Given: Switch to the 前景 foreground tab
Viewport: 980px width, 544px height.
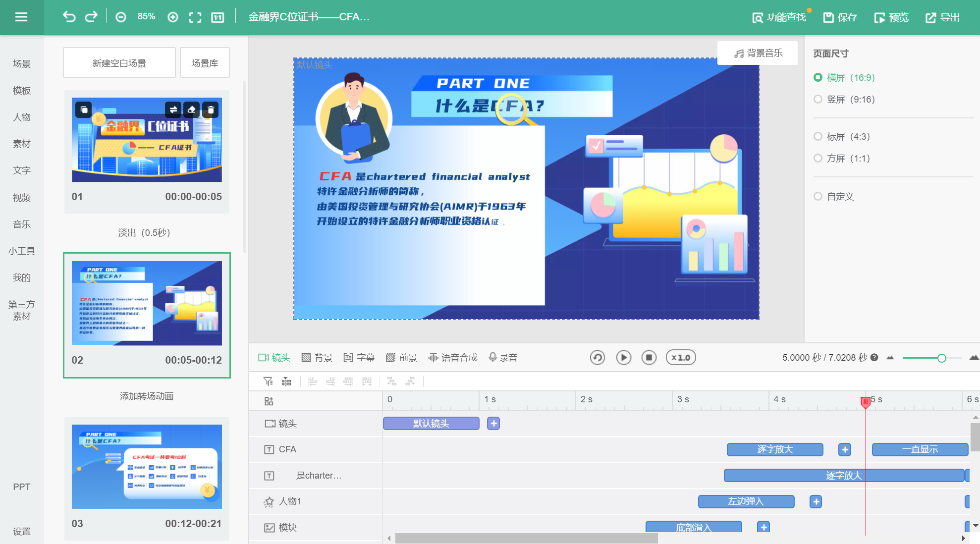Looking at the screenshot, I should click(x=402, y=357).
